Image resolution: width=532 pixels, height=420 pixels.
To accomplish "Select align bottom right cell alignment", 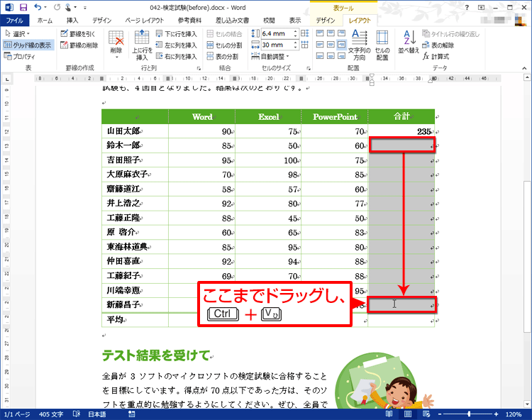I will 342,55.
